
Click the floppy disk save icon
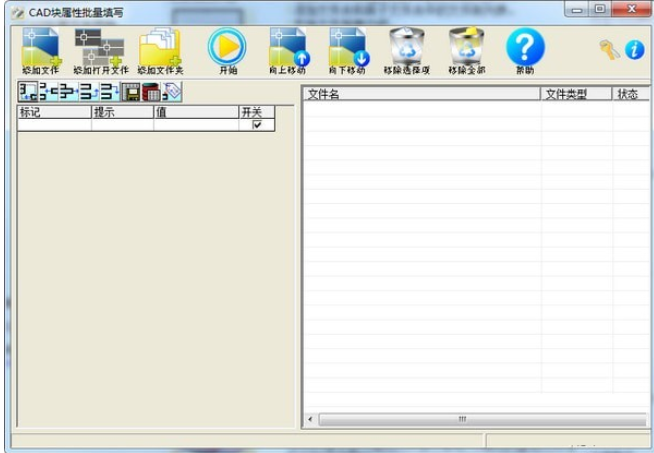tap(130, 93)
